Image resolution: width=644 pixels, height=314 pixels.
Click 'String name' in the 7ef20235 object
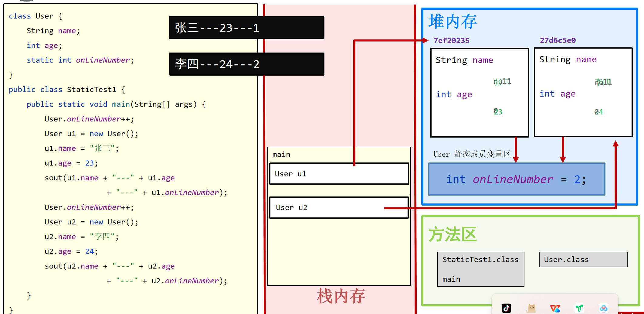[464, 60]
